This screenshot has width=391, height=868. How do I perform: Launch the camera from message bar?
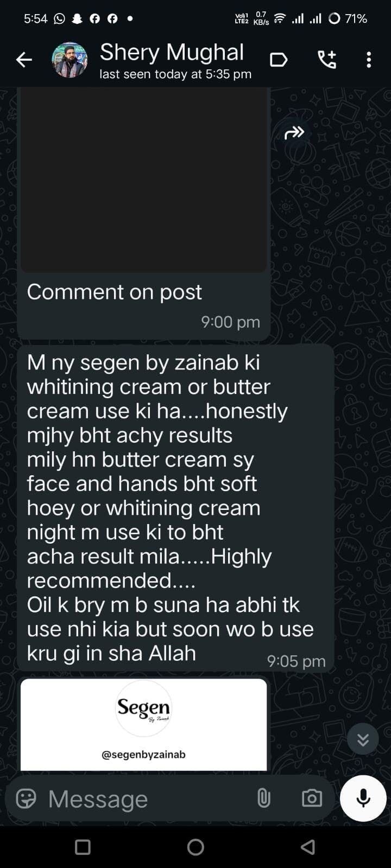pyautogui.click(x=312, y=799)
